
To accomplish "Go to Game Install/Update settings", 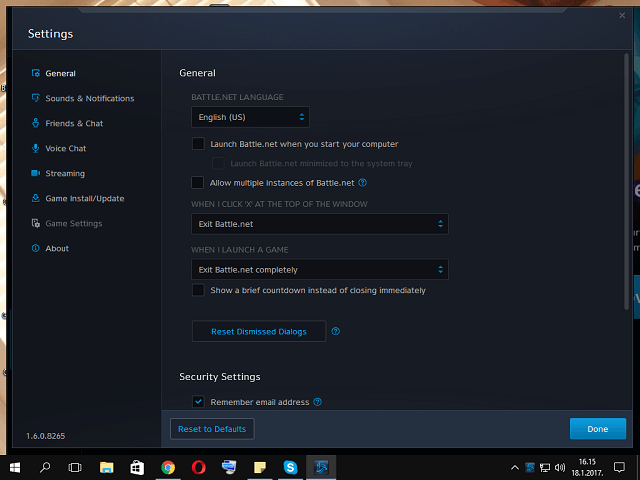I will coord(85,198).
